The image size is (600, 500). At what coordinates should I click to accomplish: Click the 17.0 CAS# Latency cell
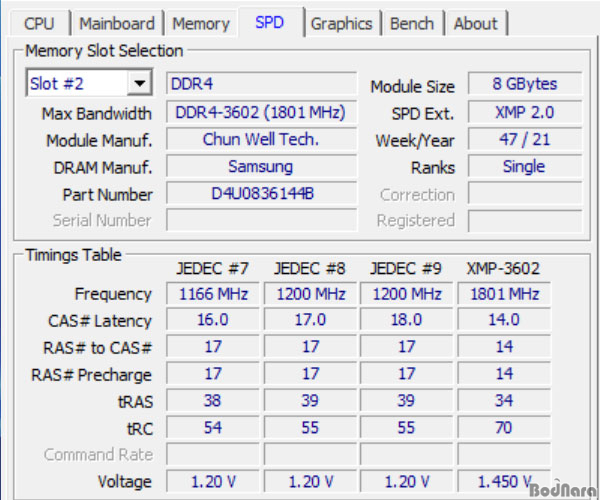tap(310, 320)
